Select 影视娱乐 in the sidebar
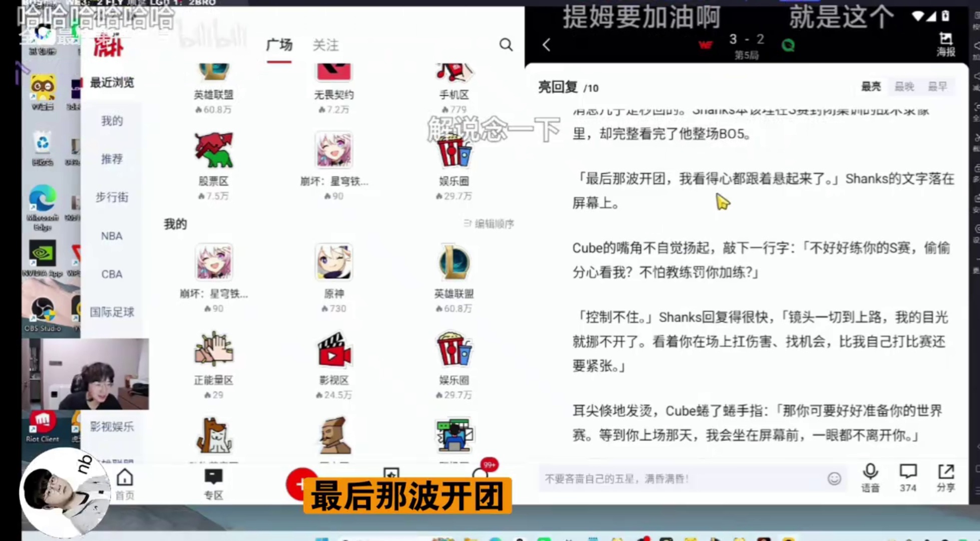The image size is (980, 541). 112,426
